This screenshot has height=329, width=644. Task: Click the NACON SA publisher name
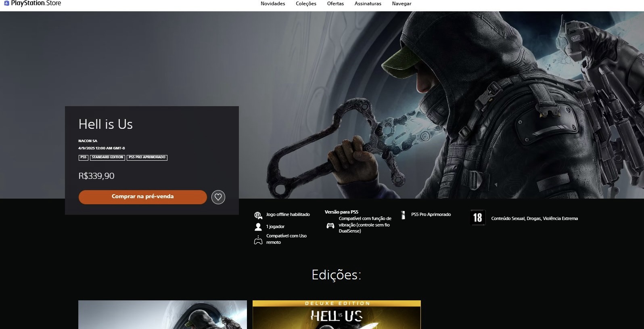(x=88, y=141)
